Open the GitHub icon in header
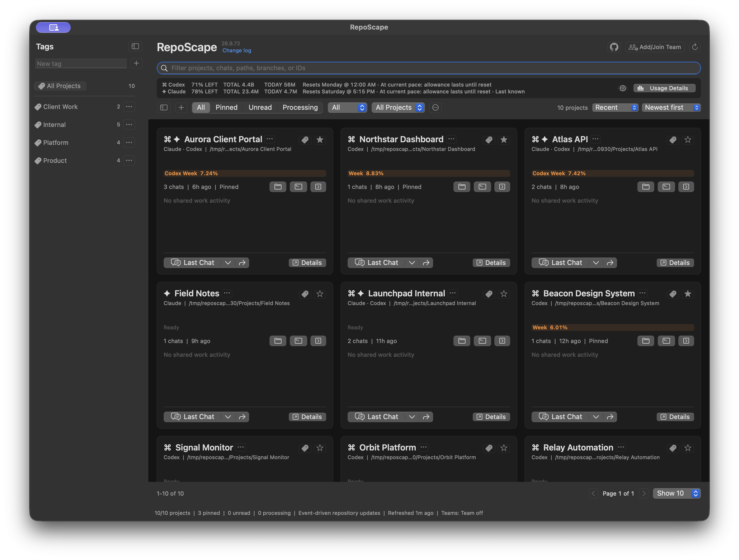Screen dimensions: 739x560 tap(614, 47)
